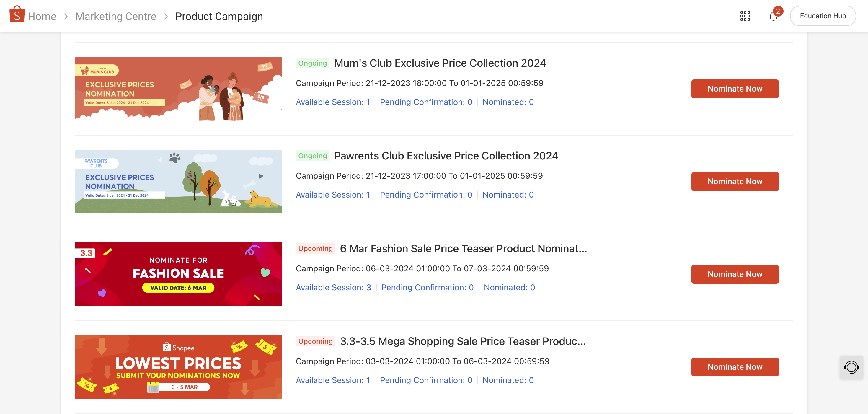Image resolution: width=868 pixels, height=414 pixels.
Task: Open the Pawrents Club campaign banner thumbnail
Action: (x=178, y=181)
